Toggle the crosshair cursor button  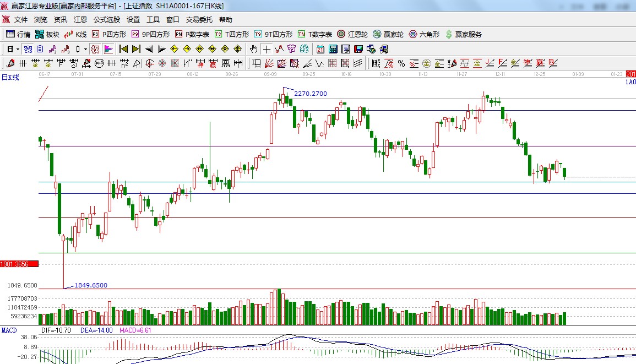(267, 49)
